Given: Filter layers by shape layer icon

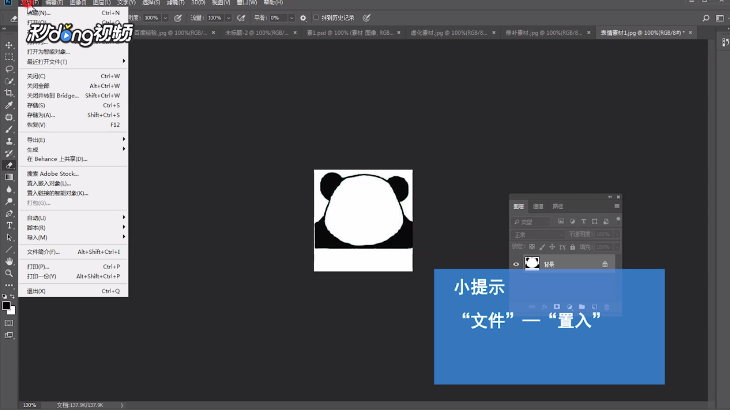Looking at the screenshot, I should click(595, 222).
